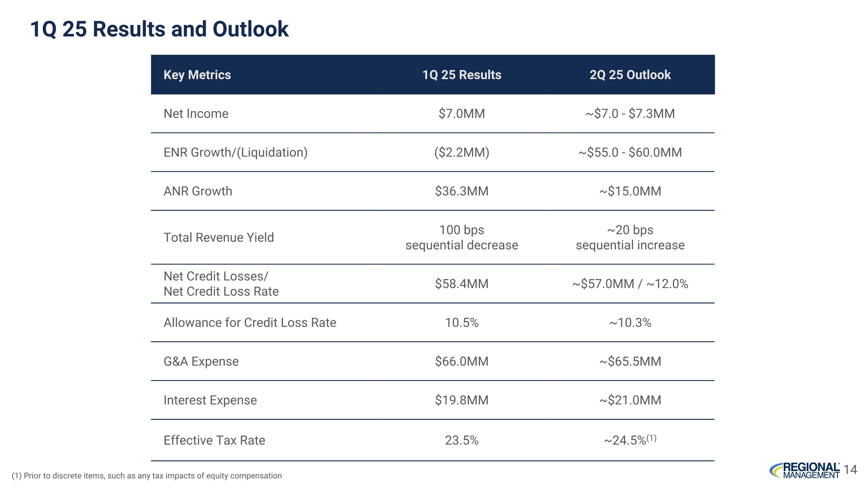This screenshot has height=488, width=868.
Task: Click the Total Revenue Yield row label
Action: 219,238
